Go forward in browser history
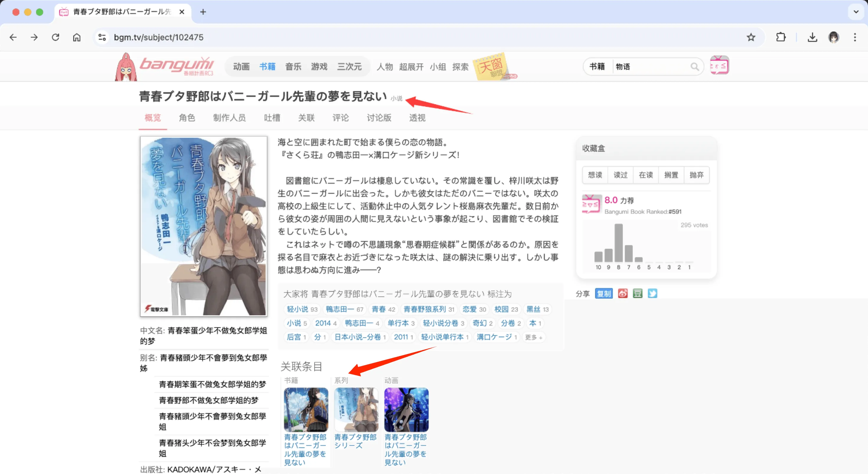The height and width of the screenshot is (474, 868). click(34, 37)
